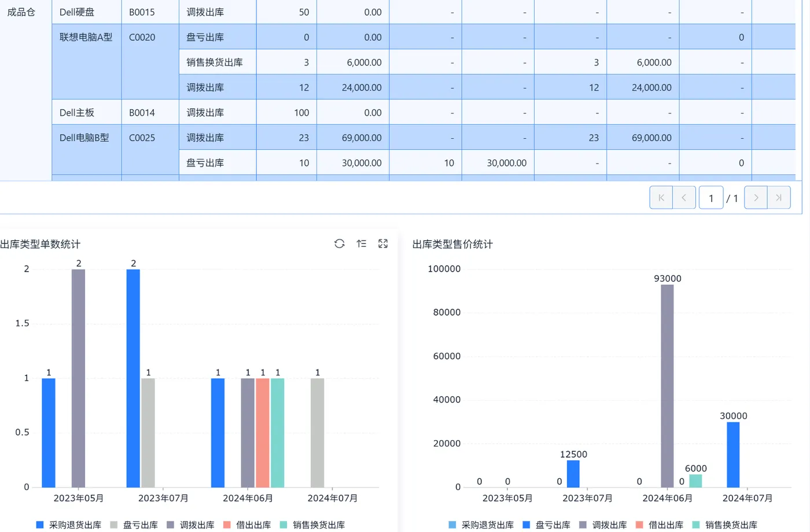Select 盘亏出库 cell in Dell电脑B型 row

[x=218, y=162]
